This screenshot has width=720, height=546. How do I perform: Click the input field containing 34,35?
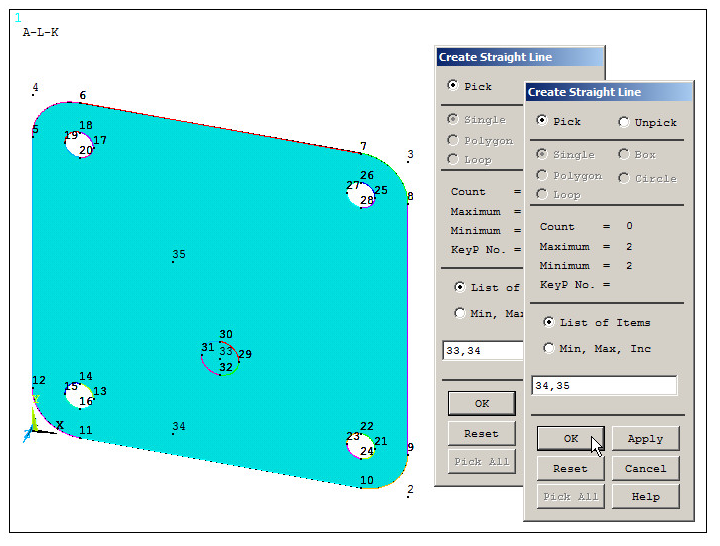click(x=604, y=385)
